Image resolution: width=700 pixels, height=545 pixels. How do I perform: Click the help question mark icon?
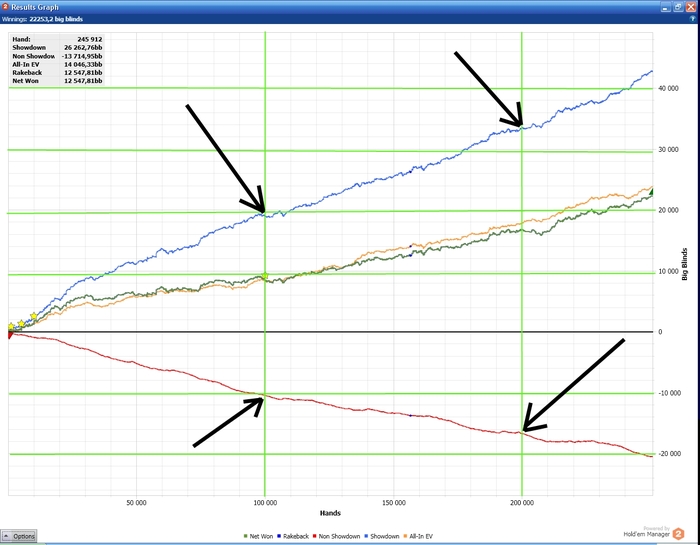click(x=692, y=19)
